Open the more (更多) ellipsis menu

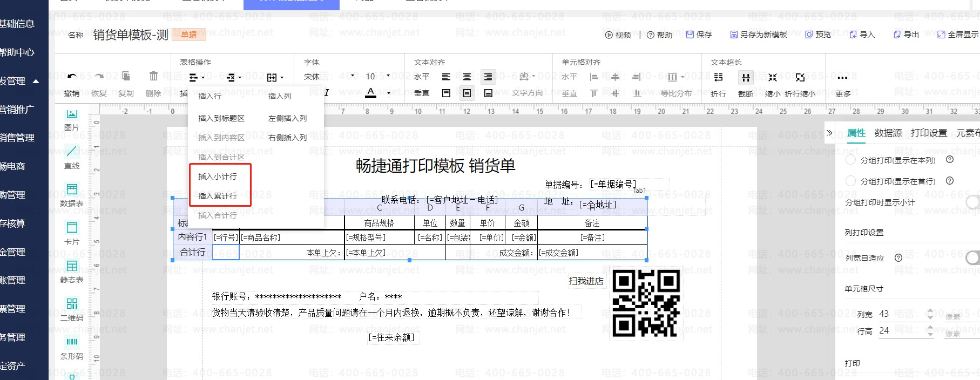(842, 78)
